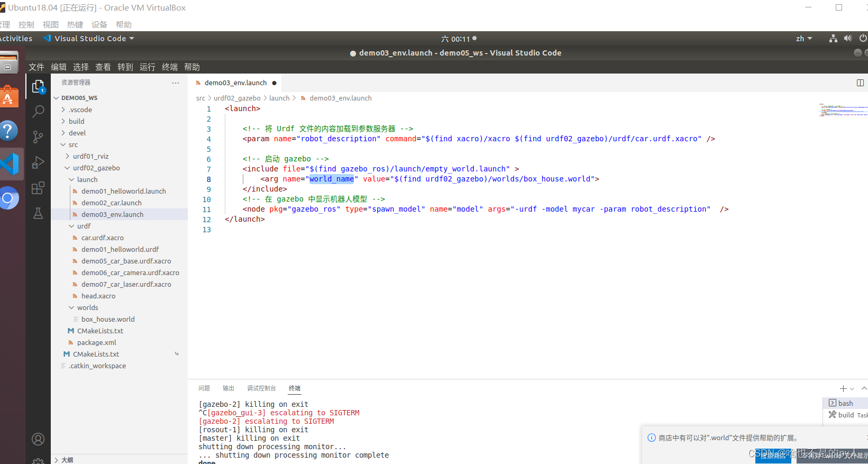Open car.urdf.xacro file

point(119,238)
